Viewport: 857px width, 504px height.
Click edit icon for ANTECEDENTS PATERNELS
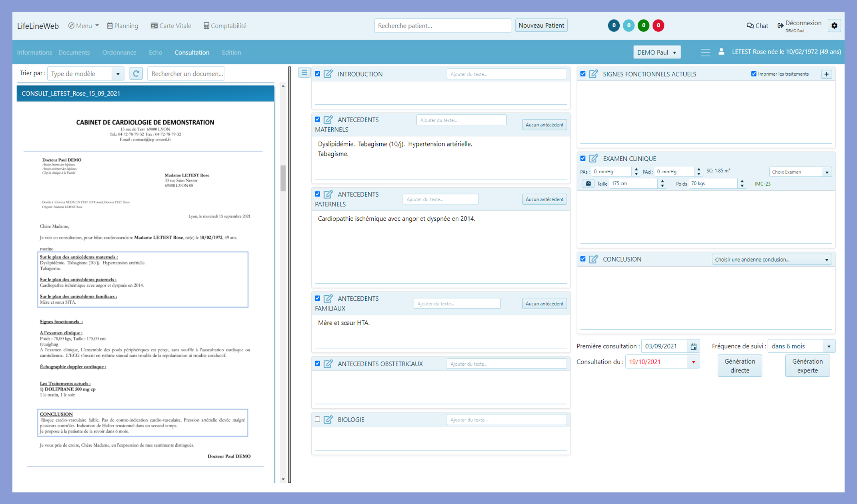[x=328, y=194]
